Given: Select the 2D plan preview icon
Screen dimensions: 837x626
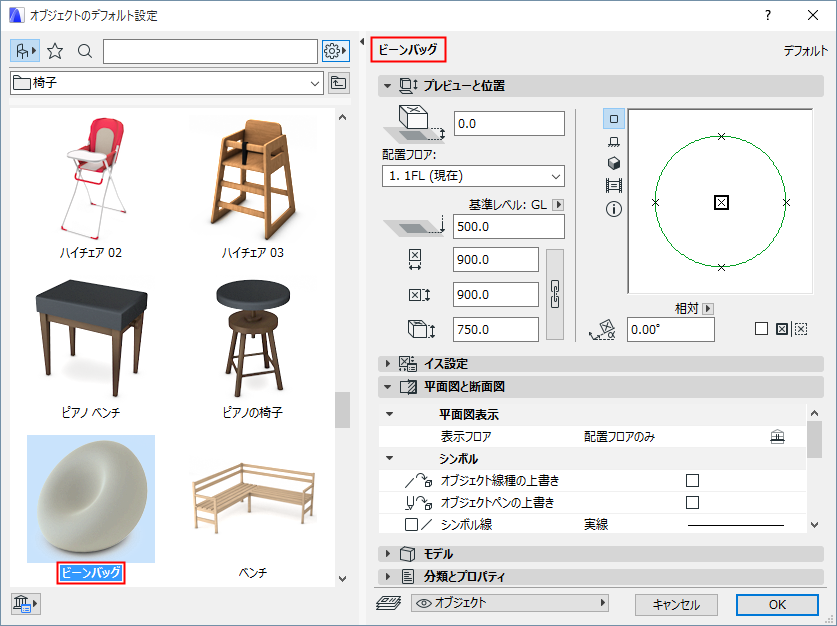Looking at the screenshot, I should (614, 119).
